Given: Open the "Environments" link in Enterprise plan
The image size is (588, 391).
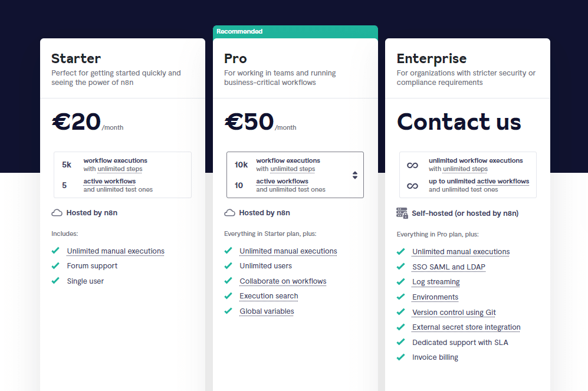Looking at the screenshot, I should click(x=435, y=297).
